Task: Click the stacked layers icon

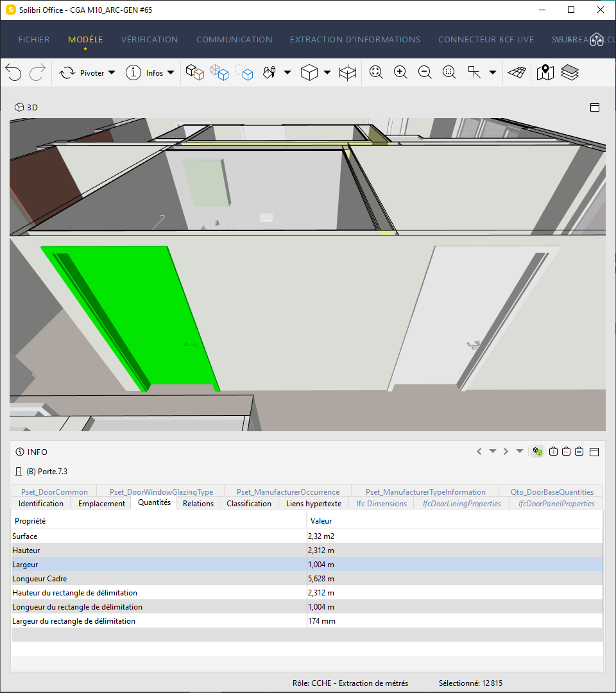Action: coord(570,73)
